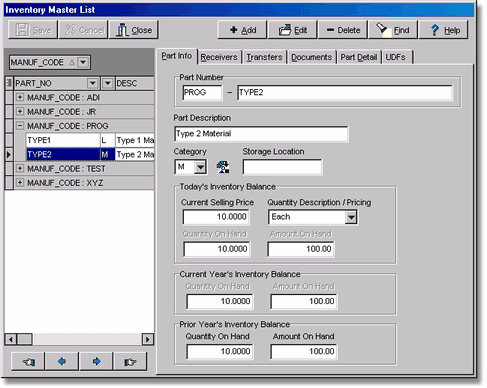Click the DESC column header
Screen dimensions: 487x388
(x=135, y=83)
